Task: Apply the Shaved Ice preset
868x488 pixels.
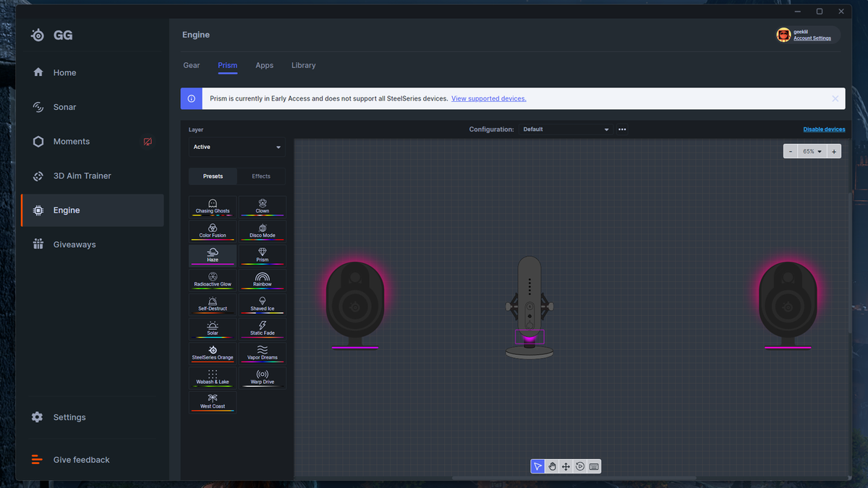Action: 263,304
